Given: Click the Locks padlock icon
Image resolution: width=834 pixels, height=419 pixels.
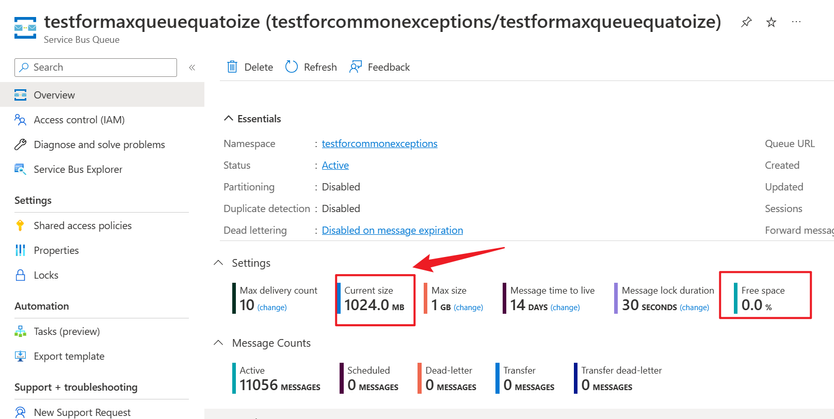Looking at the screenshot, I should [x=20, y=275].
